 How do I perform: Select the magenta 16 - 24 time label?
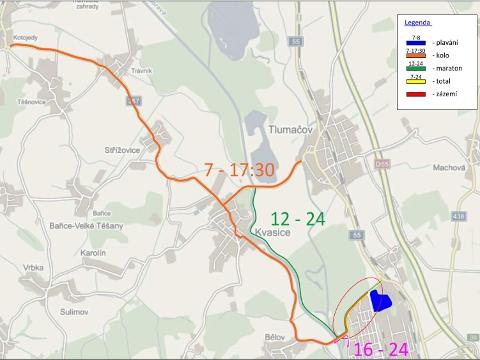click(381, 350)
